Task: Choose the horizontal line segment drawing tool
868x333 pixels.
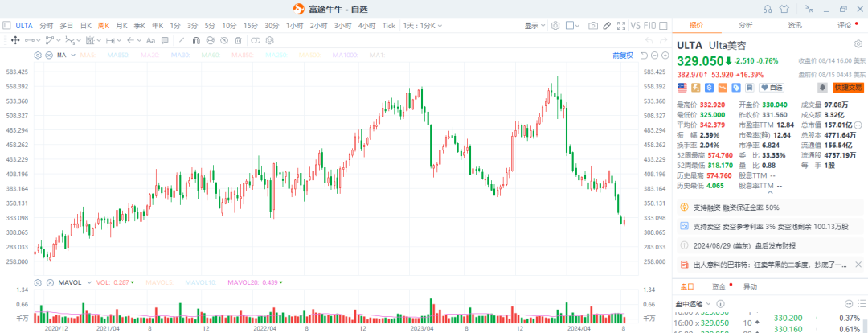Action: tap(29, 40)
